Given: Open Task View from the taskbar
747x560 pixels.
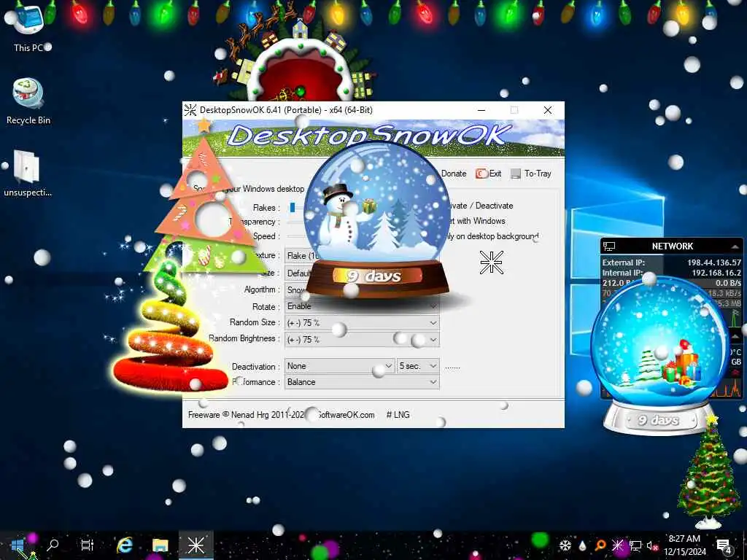Looking at the screenshot, I should tap(88, 545).
